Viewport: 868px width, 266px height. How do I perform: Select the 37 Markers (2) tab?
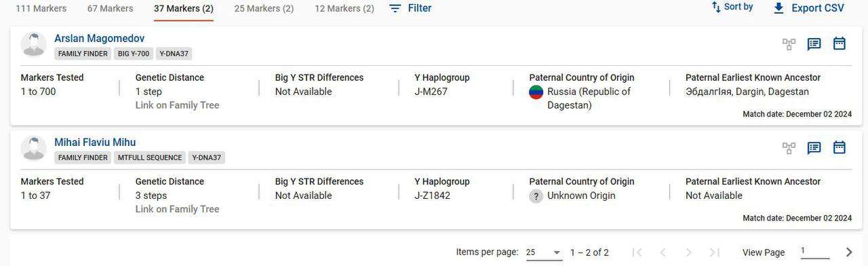[184, 9]
